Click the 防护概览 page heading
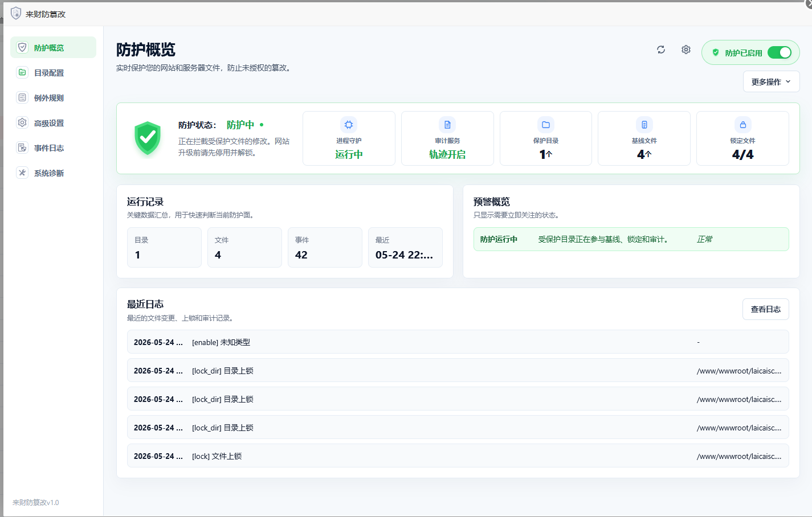The height and width of the screenshot is (517, 812). tap(146, 50)
